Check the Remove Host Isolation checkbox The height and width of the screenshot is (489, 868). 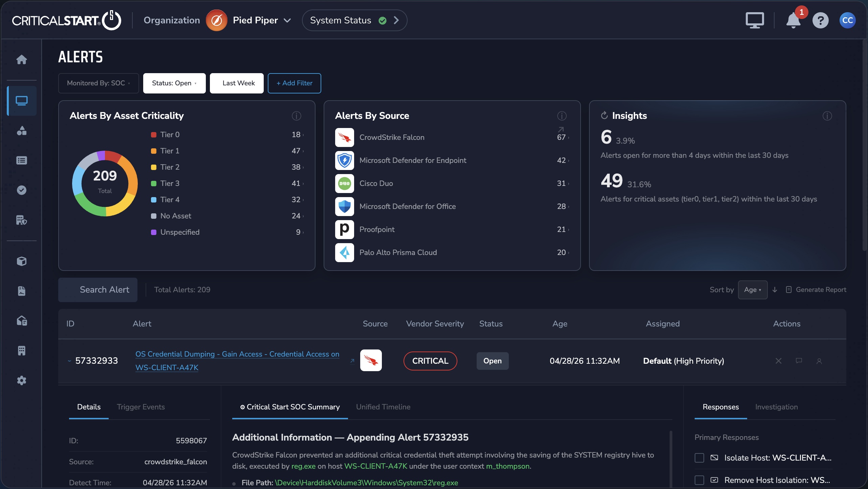pyautogui.click(x=699, y=480)
